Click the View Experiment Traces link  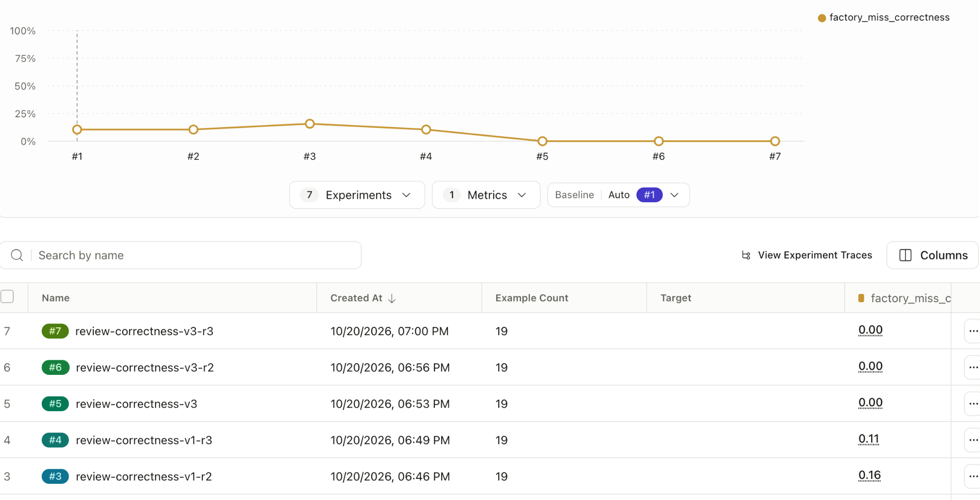point(807,255)
